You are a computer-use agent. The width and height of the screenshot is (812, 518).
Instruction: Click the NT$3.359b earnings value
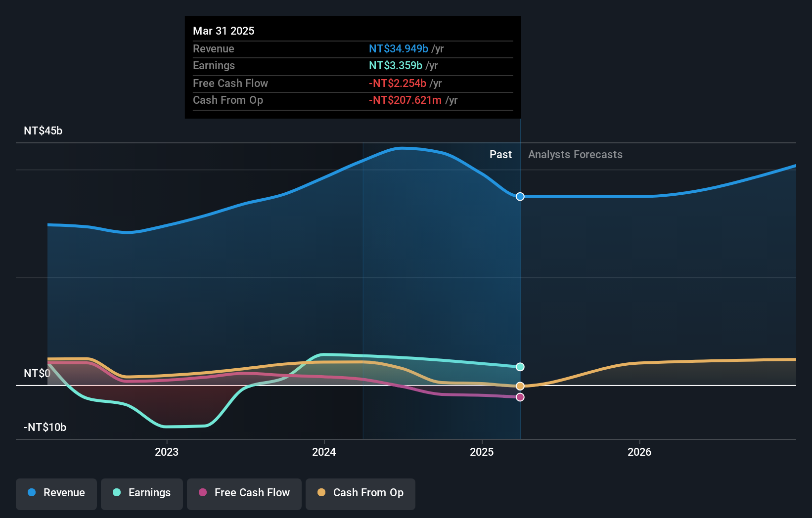pos(396,65)
